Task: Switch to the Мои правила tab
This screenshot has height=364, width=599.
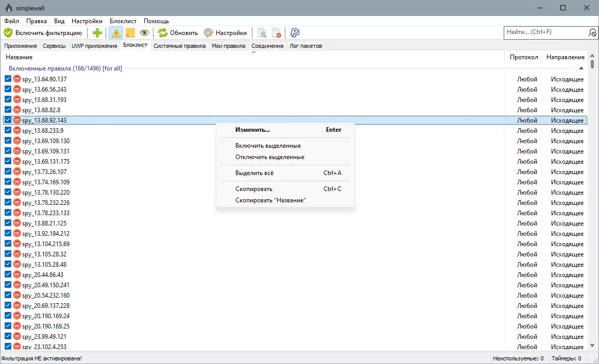Action: tap(229, 46)
